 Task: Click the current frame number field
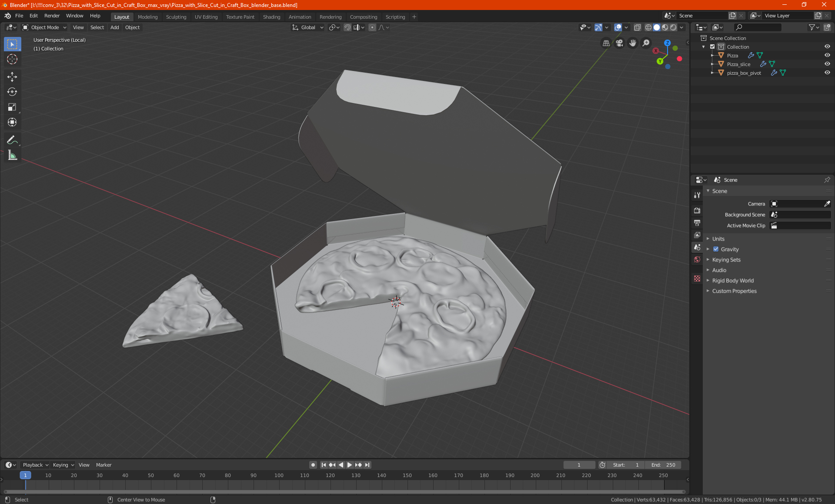coord(579,465)
